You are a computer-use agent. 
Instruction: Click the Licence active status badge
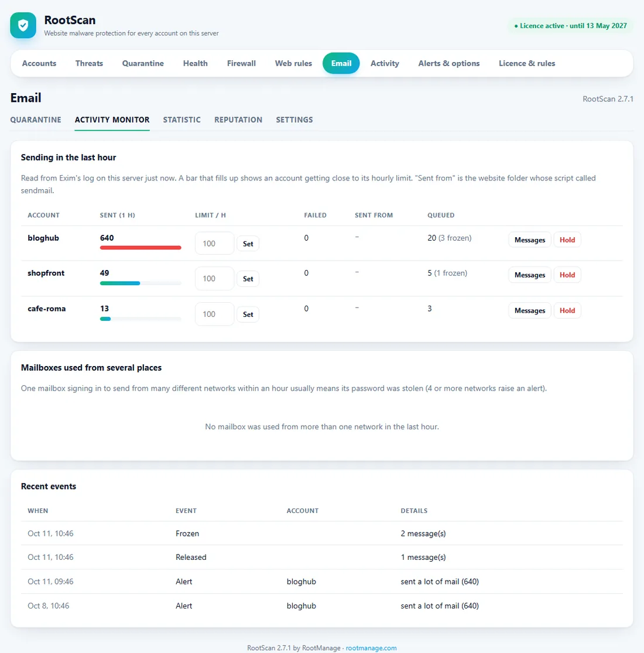[x=570, y=26]
